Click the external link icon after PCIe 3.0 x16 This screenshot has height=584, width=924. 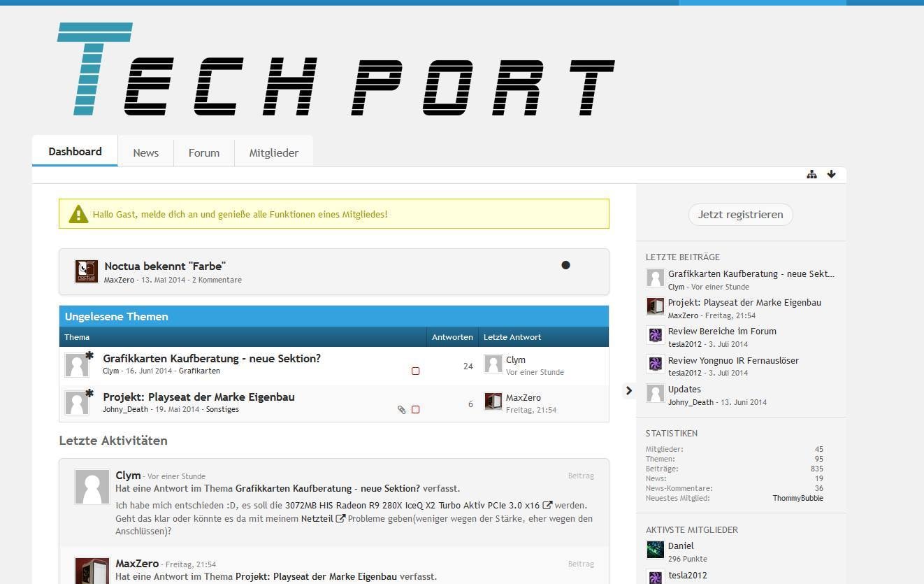pyautogui.click(x=547, y=505)
